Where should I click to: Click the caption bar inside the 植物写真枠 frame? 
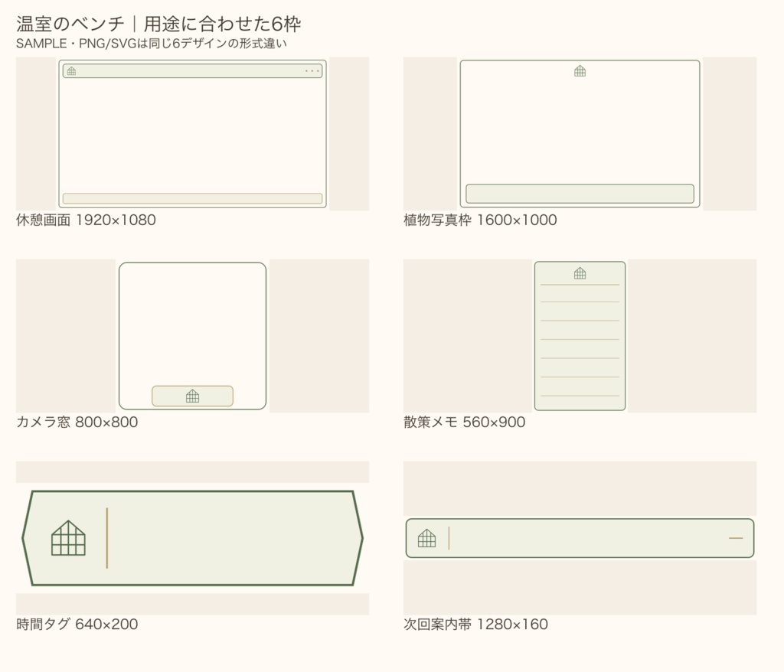tap(580, 194)
